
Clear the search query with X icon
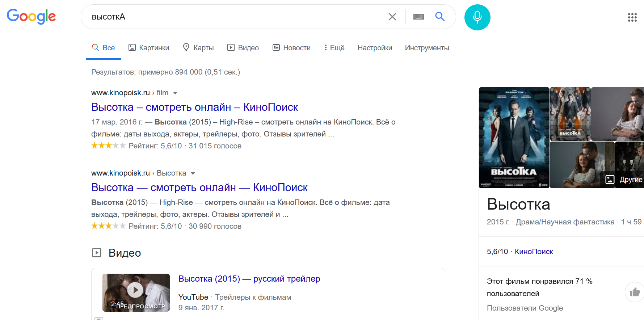coord(392,17)
